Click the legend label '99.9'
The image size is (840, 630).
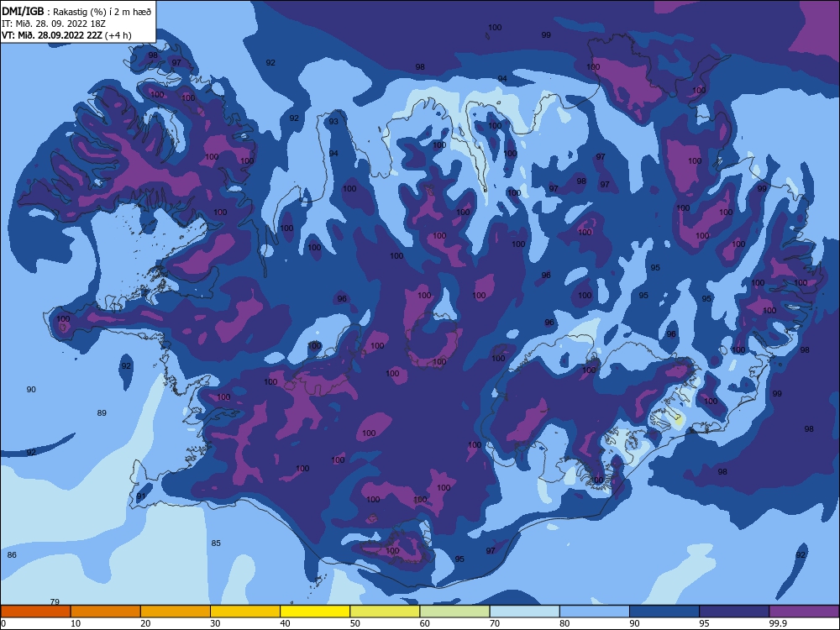coord(778,623)
